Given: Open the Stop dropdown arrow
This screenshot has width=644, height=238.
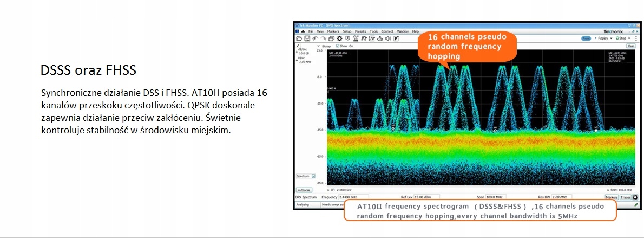Looking at the screenshot, I should coord(629,38).
